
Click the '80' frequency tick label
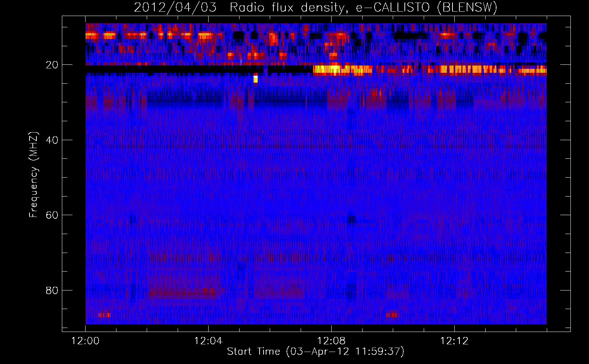[x=52, y=290]
